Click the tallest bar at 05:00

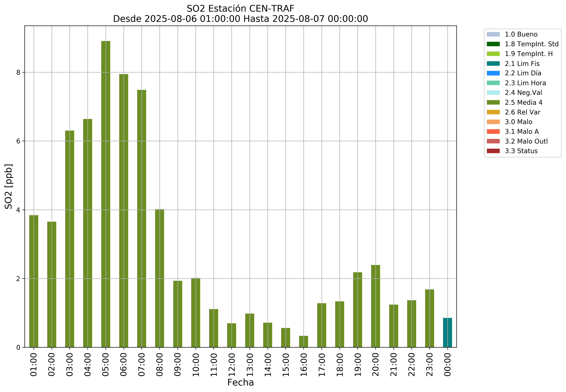[x=106, y=194]
